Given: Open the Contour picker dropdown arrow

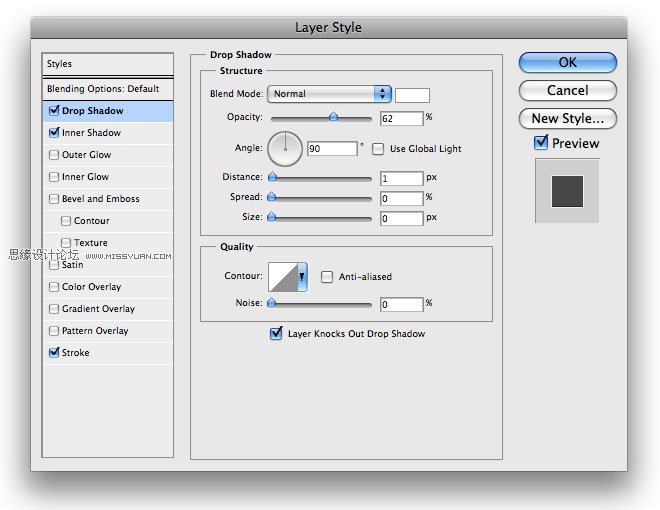Looking at the screenshot, I should (302, 277).
